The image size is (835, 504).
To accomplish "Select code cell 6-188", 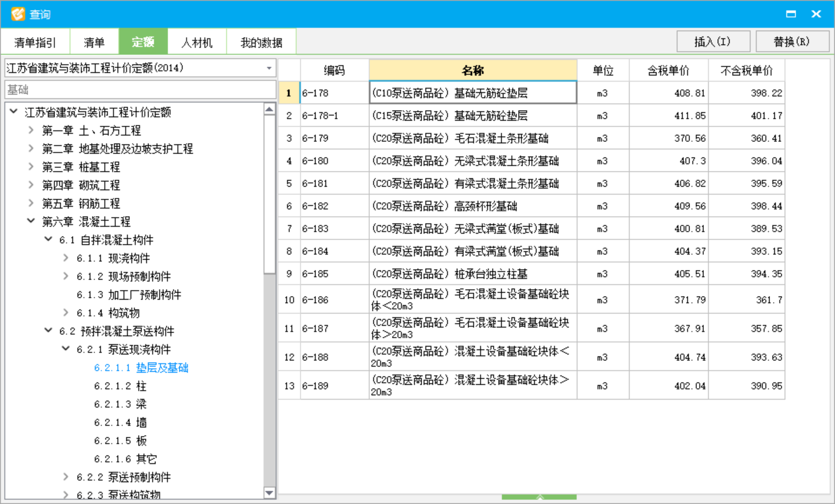I will 335,357.
